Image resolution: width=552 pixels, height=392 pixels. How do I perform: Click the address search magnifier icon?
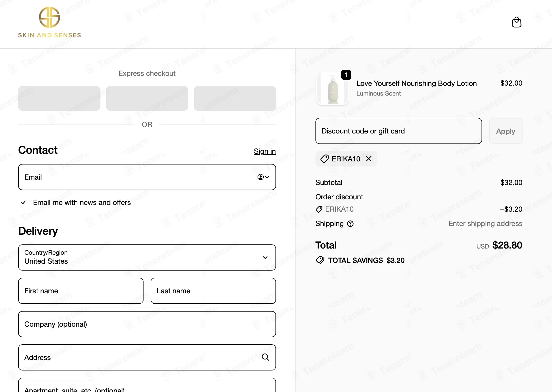(265, 357)
